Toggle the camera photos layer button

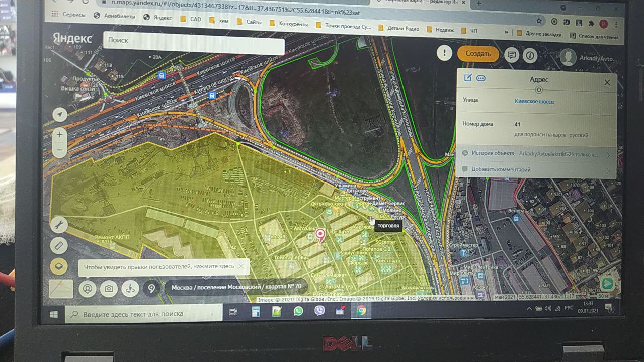point(109,289)
